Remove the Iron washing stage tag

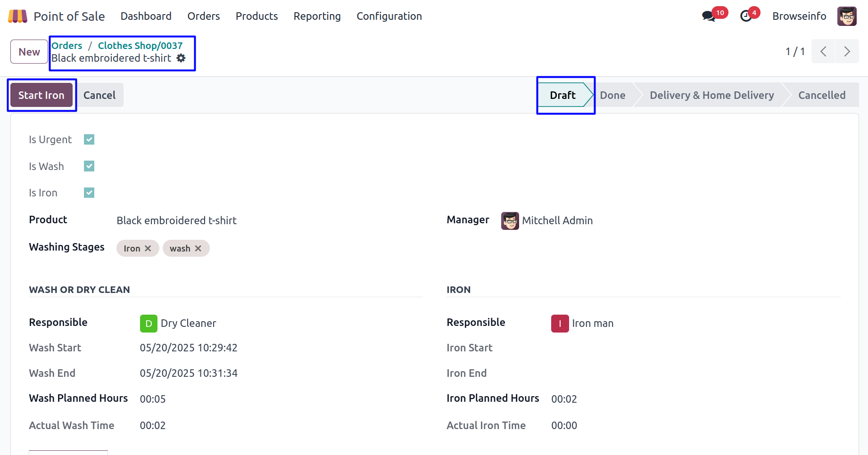148,248
